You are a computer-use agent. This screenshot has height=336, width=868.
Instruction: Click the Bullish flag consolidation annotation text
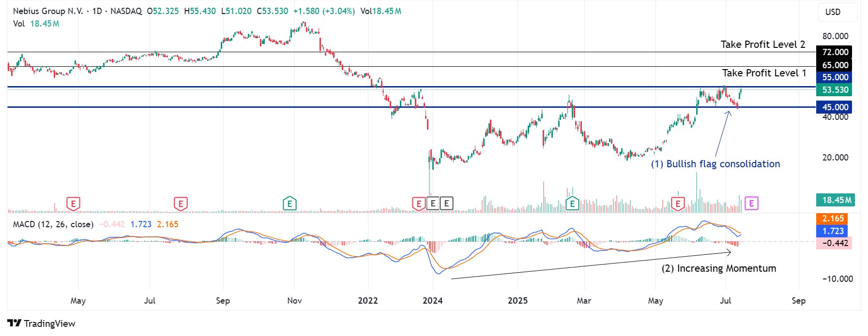pos(716,164)
